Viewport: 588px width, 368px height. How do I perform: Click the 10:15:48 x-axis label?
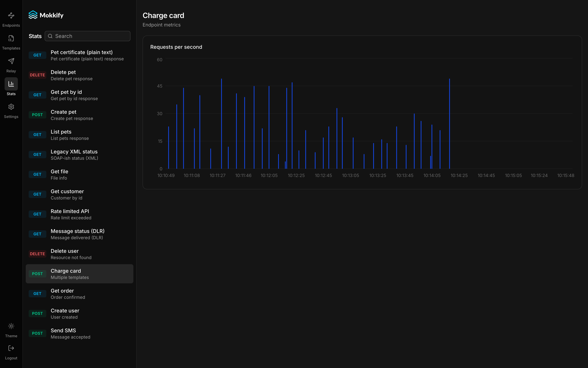[566, 176]
